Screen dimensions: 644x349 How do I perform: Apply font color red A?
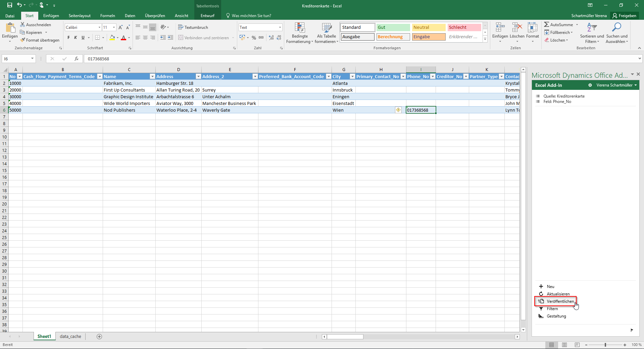[123, 38]
